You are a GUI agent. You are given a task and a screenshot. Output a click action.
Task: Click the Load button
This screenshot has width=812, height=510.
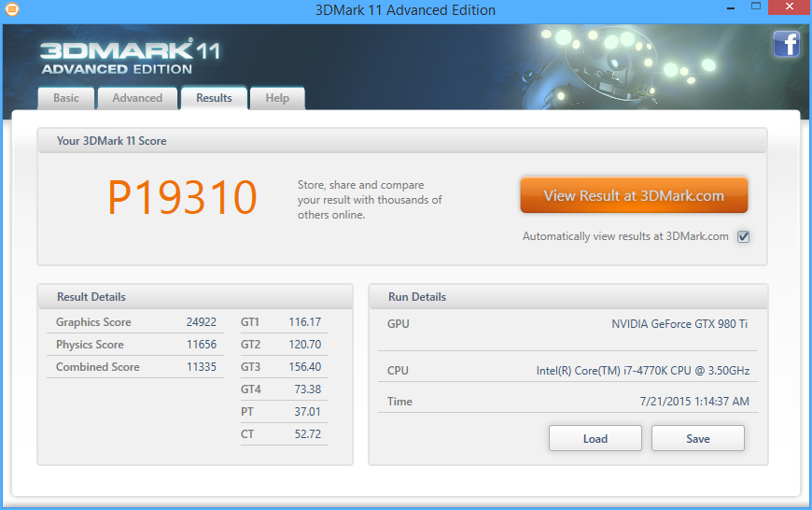coord(595,438)
